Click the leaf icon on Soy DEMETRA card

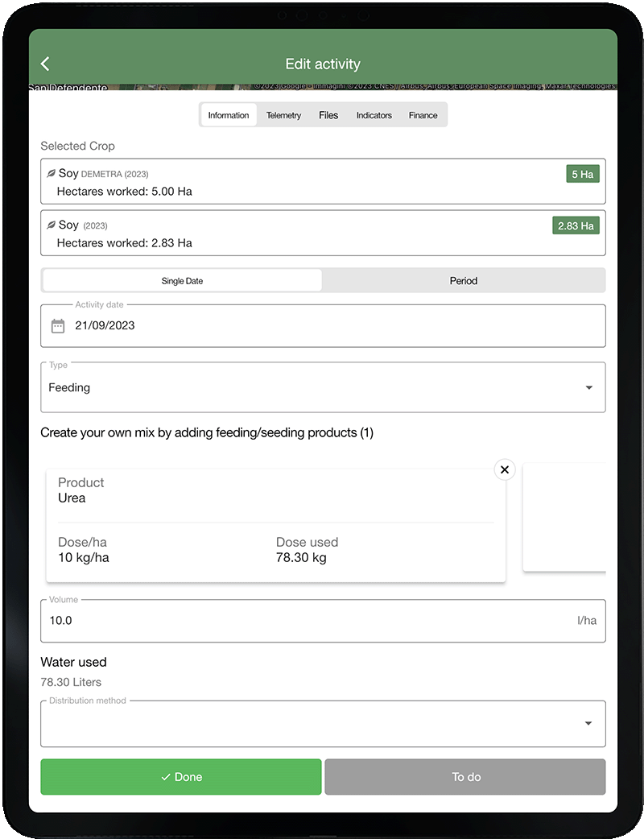tap(51, 173)
